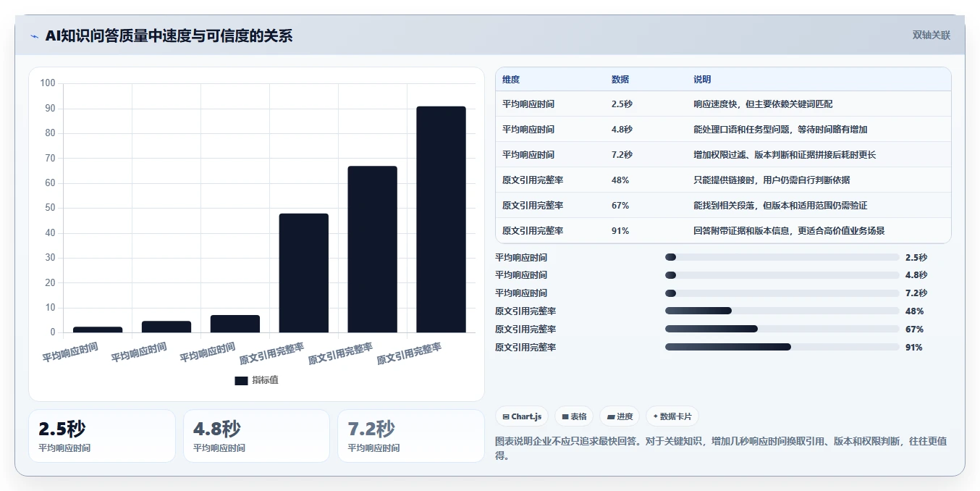The image size is (980, 491).
Task: Open the 7.2秒 data card
Action: pyautogui.click(x=411, y=436)
